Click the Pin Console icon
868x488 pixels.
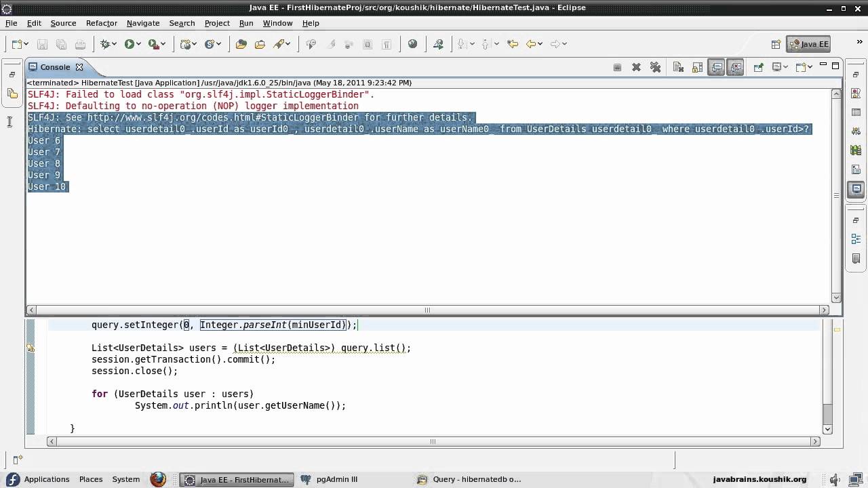758,67
